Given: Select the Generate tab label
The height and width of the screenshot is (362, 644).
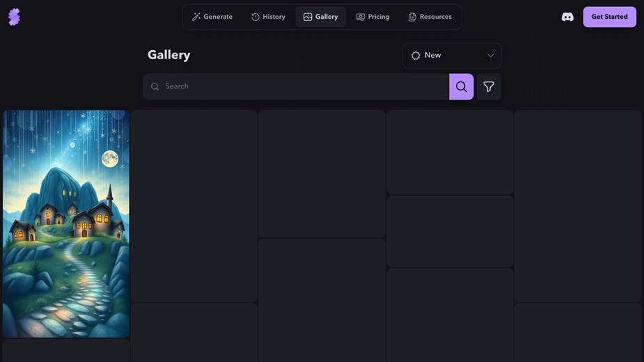Looking at the screenshot, I should coord(218,17).
